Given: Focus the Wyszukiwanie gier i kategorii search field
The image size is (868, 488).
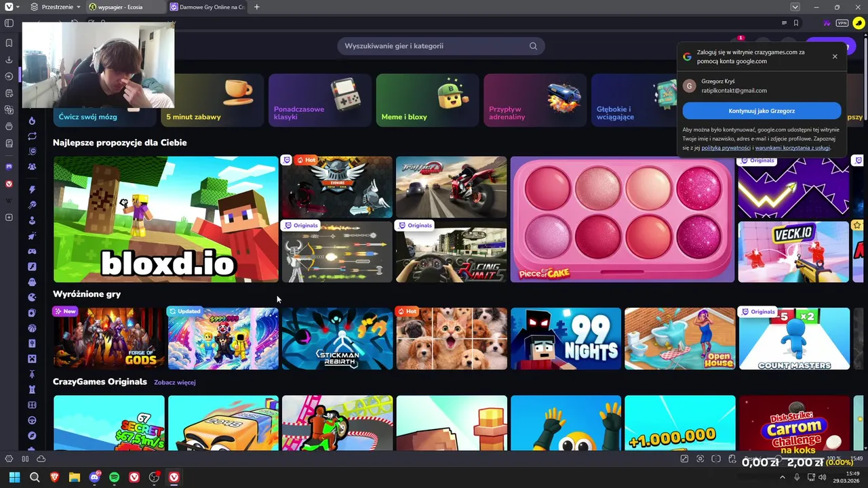Looking at the screenshot, I should [x=441, y=46].
